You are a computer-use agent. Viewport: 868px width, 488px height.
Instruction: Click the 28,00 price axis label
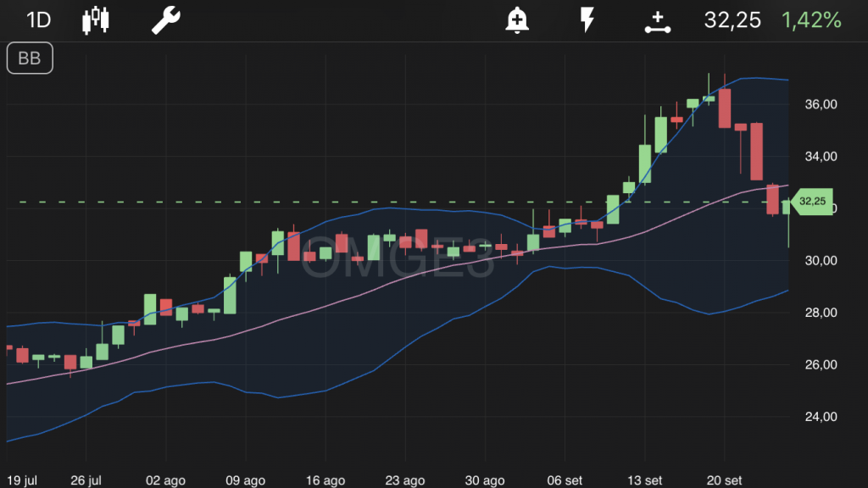(821, 313)
